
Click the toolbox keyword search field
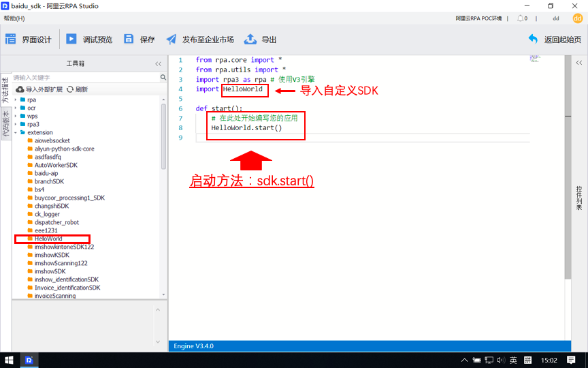tap(86, 78)
